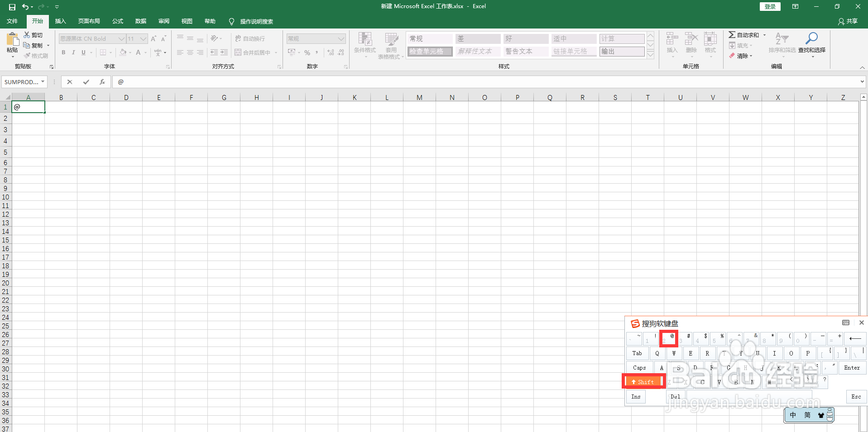
Task: Click the 操作说明搜索 search box
Action: pyautogui.click(x=256, y=21)
